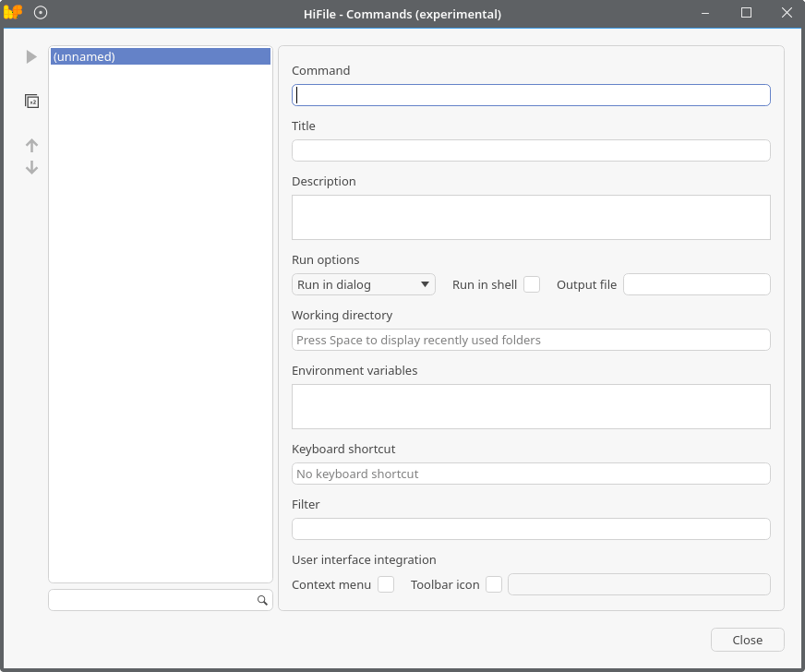Screen dimensions: 805x672
Task: Click inside the Environment variables box
Action: (531, 406)
